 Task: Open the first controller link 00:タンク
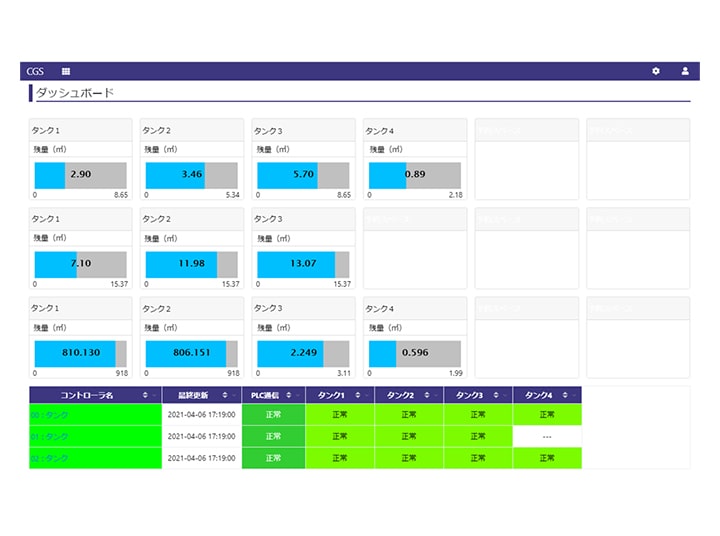point(50,414)
